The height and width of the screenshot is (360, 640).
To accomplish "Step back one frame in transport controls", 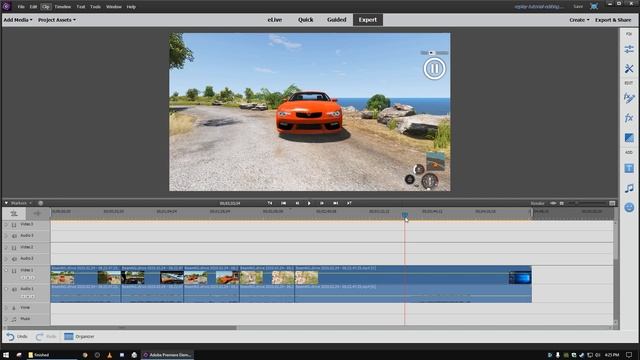I will pyautogui.click(x=297, y=203).
